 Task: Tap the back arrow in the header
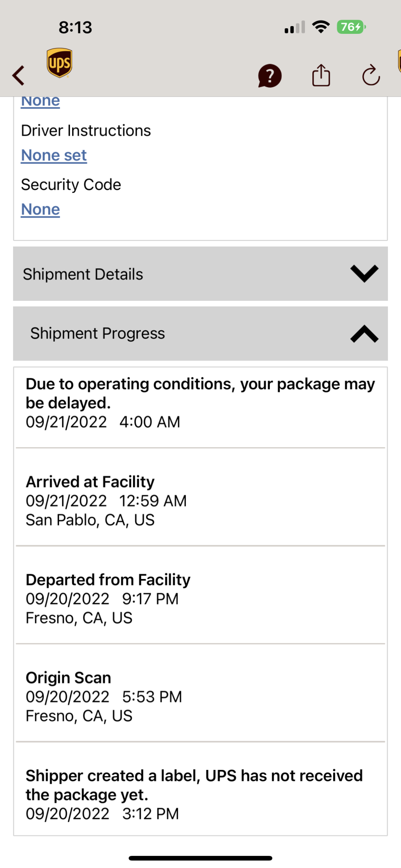coord(19,76)
